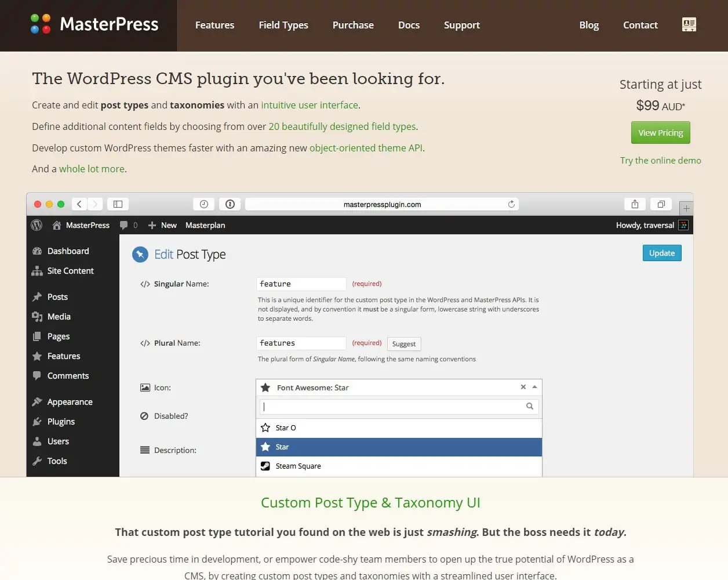Image resolution: width=728 pixels, height=580 pixels.
Task: Click the history clock icon in browser toolbar
Action: click(x=203, y=204)
